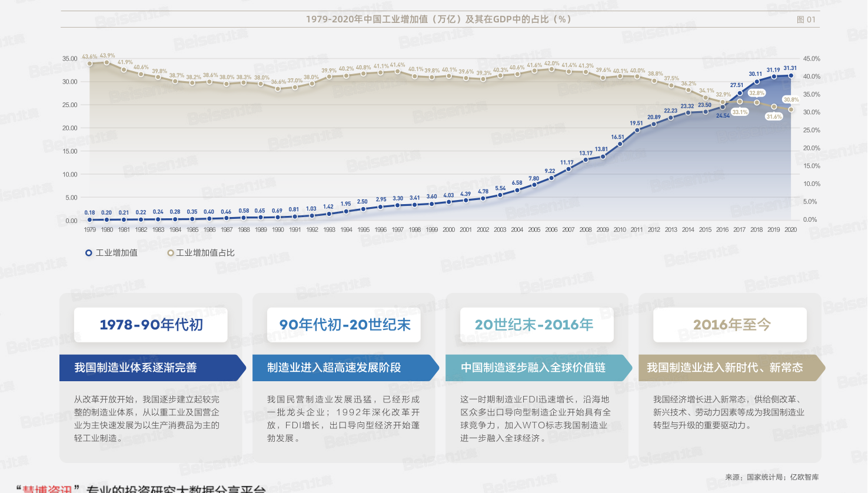Click the 42.0% share label for 2006

point(552,64)
